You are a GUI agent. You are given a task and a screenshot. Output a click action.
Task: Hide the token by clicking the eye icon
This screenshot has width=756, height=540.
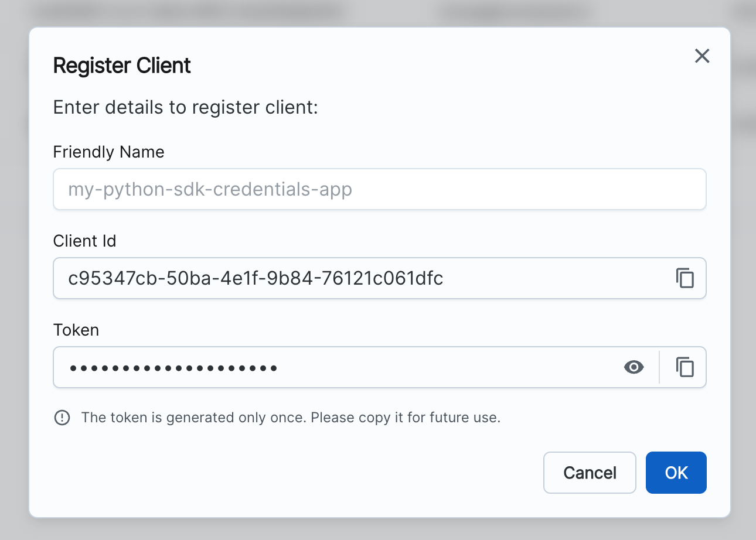(x=634, y=367)
